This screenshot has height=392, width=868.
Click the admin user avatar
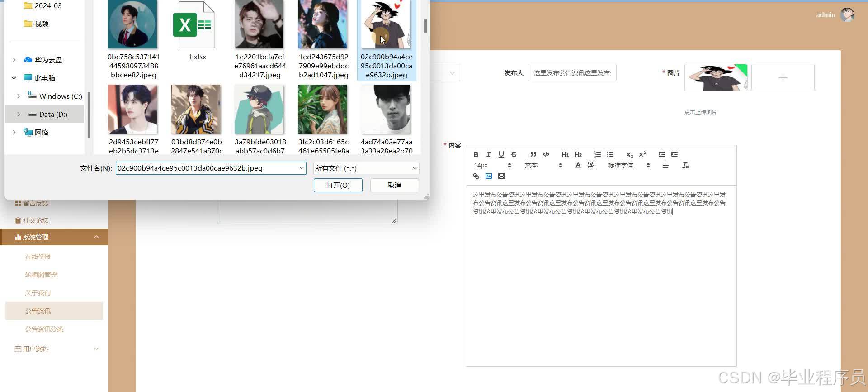(x=847, y=15)
